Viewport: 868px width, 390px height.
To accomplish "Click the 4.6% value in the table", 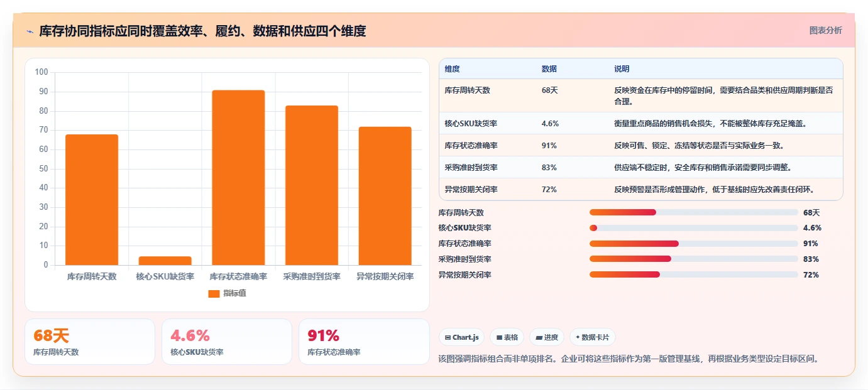I will [x=550, y=124].
